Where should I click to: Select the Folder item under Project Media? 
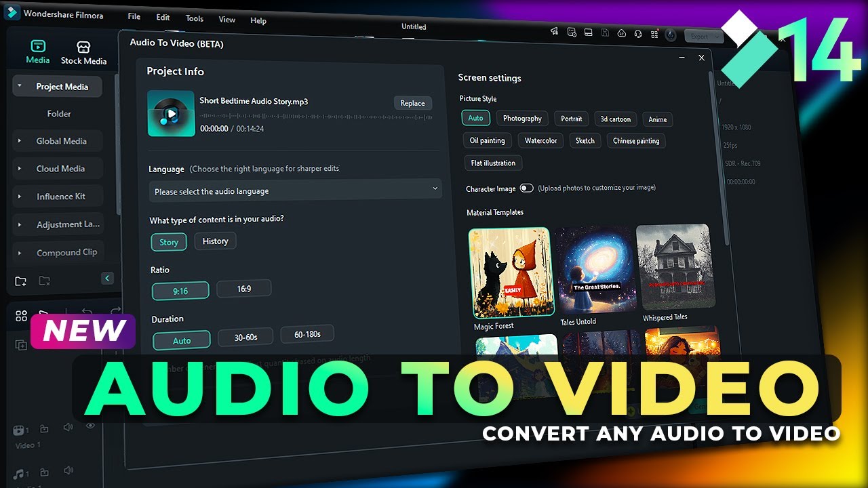tap(59, 114)
